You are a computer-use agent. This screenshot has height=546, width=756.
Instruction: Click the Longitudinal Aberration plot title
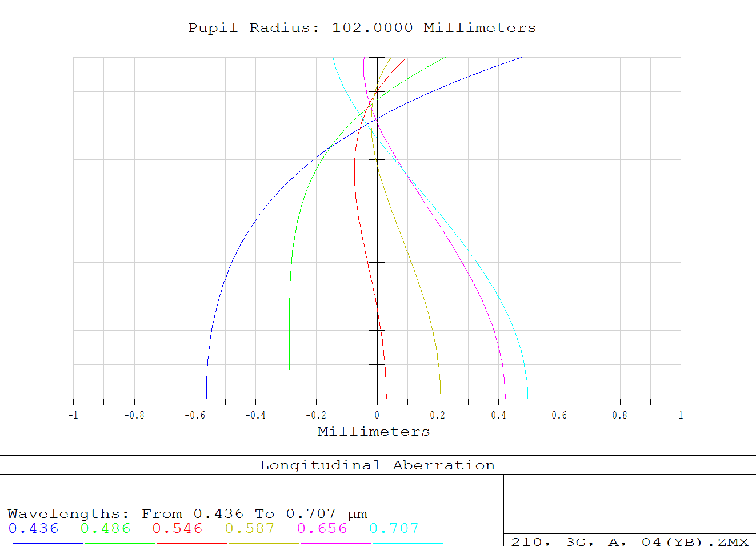377,465
